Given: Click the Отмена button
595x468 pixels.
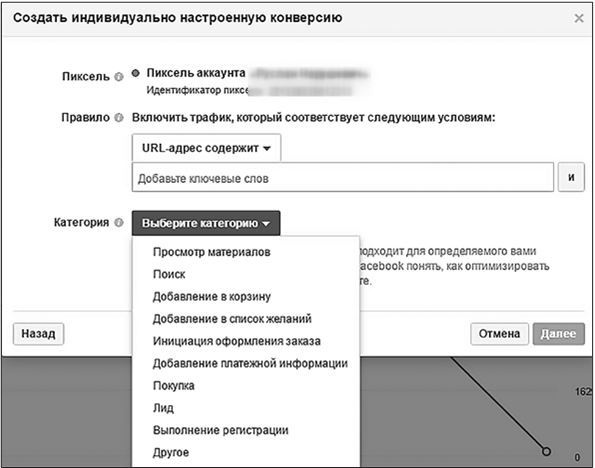Looking at the screenshot, I should point(499,334).
